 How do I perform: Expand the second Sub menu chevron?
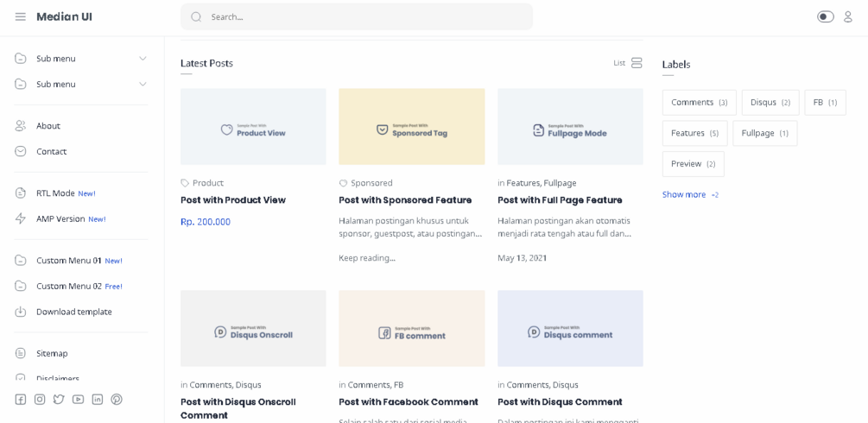143,85
